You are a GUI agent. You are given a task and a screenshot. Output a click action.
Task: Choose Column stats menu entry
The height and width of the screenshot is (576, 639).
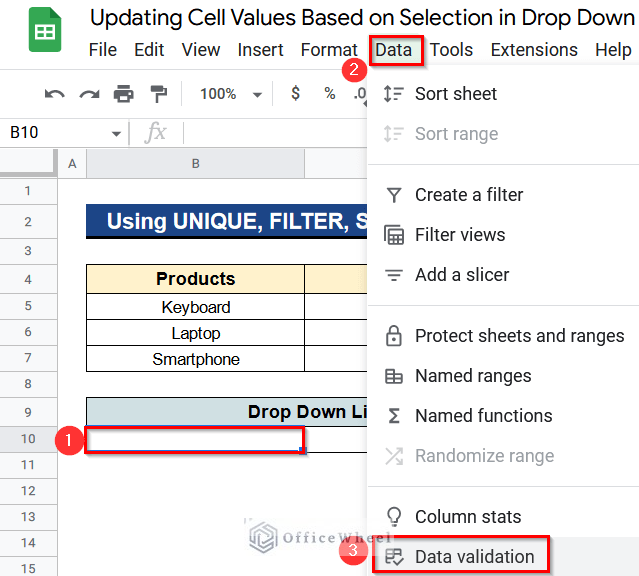click(504, 516)
